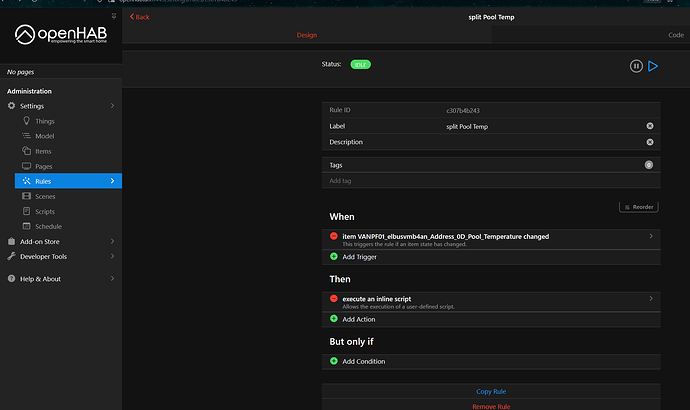Open Things in the sidebar
Screen dimensions: 690x410
(x=68, y=121)
